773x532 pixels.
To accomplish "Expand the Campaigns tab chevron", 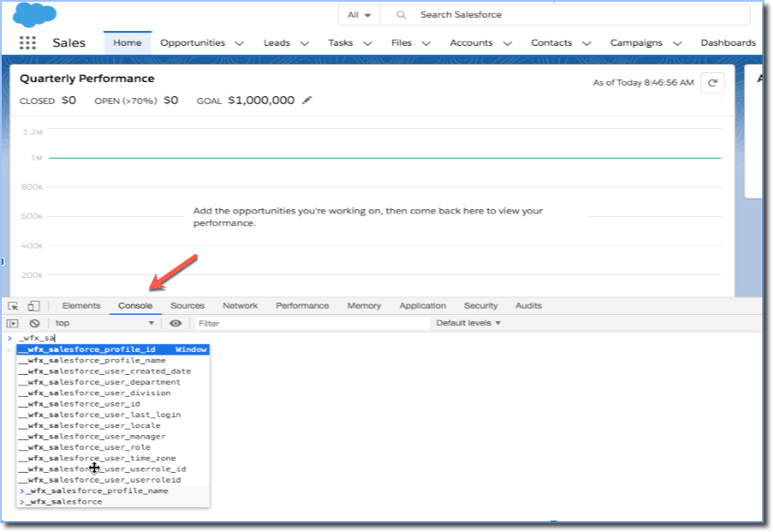I will pyautogui.click(x=678, y=43).
